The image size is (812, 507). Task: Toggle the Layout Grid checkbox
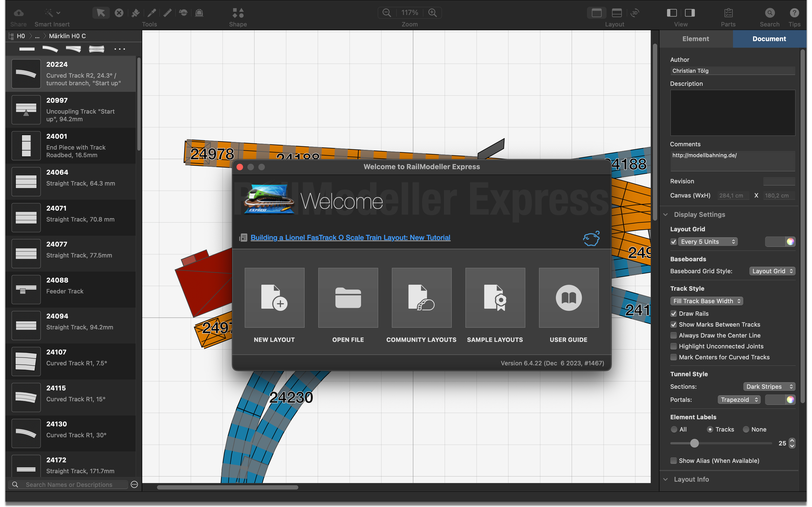pos(673,241)
